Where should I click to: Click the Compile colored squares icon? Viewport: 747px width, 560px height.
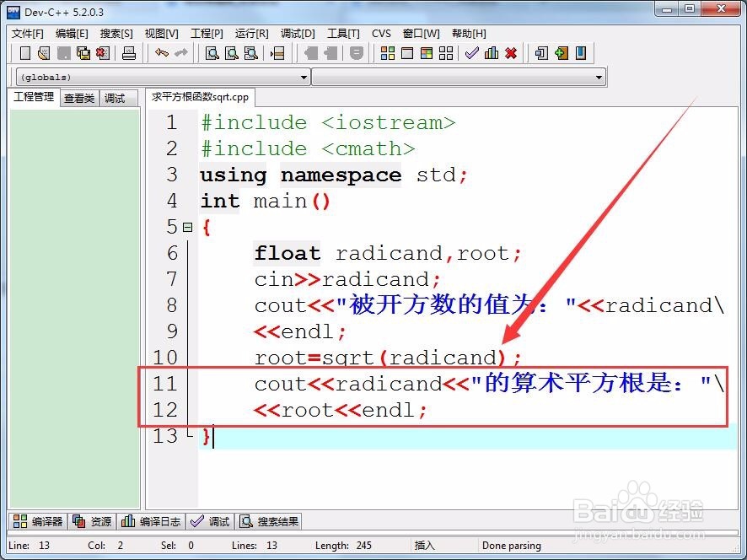(x=388, y=53)
